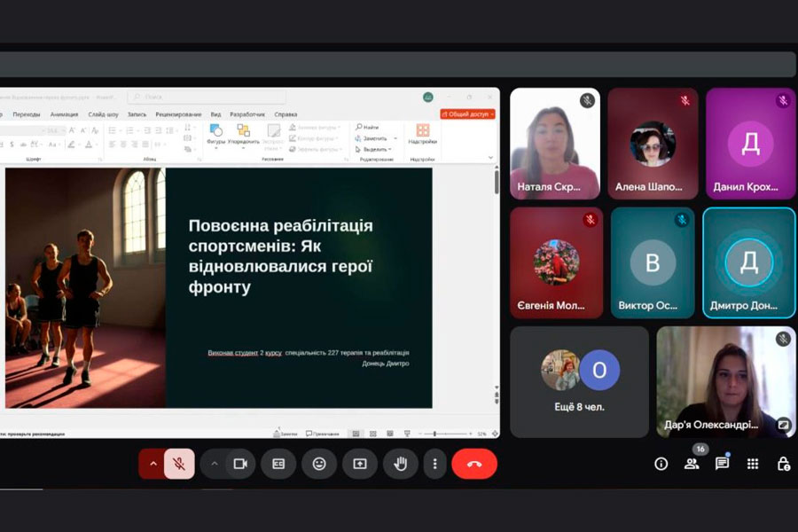Open the Анимация ribbon tab
Image resolution: width=798 pixels, height=532 pixels.
(x=64, y=114)
